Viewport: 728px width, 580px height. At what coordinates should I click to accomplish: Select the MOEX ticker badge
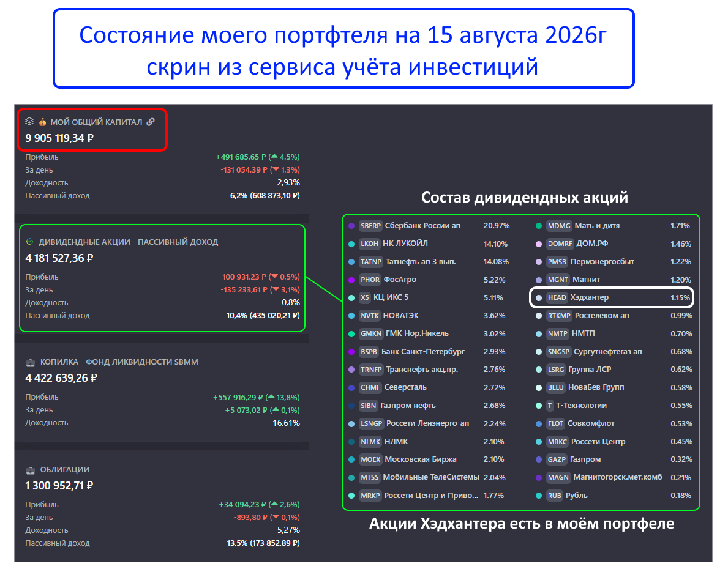click(370, 459)
